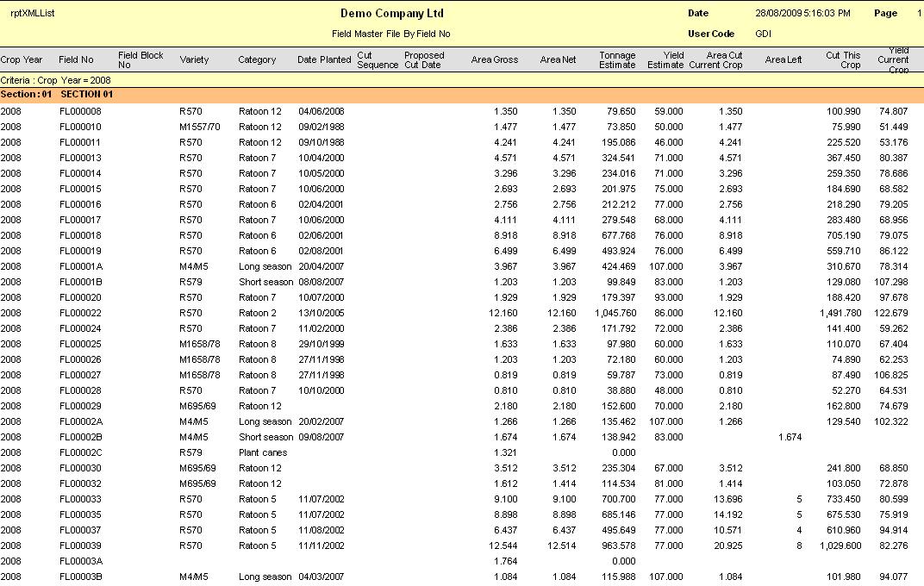Click the User Code value GDI
The height and width of the screenshot is (586, 924).
[763, 34]
